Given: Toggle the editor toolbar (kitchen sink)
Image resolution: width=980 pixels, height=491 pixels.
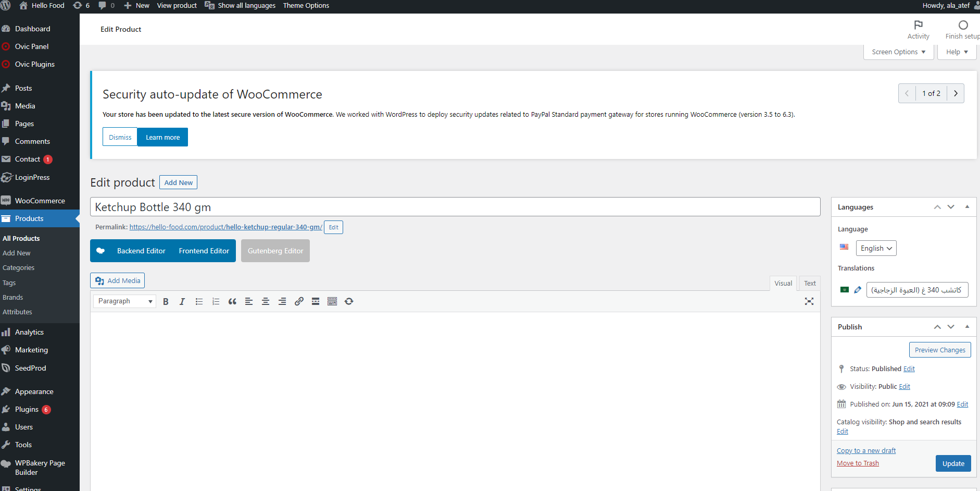Looking at the screenshot, I should click(x=332, y=301).
